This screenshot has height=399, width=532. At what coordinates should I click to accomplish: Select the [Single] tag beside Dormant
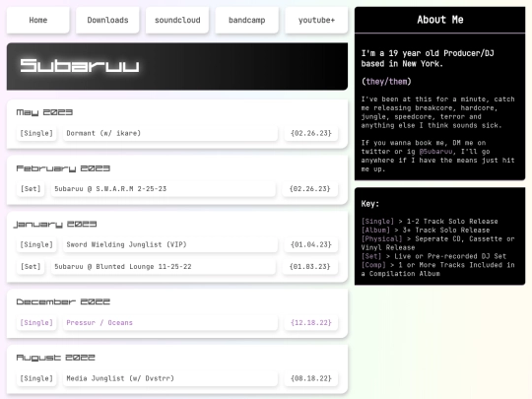coord(36,133)
